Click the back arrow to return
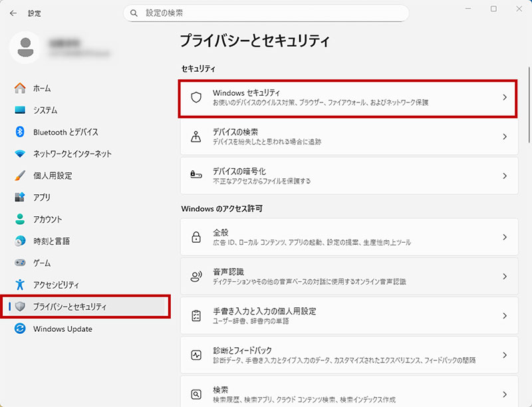Image resolution: width=532 pixels, height=407 pixels. pyautogui.click(x=13, y=13)
